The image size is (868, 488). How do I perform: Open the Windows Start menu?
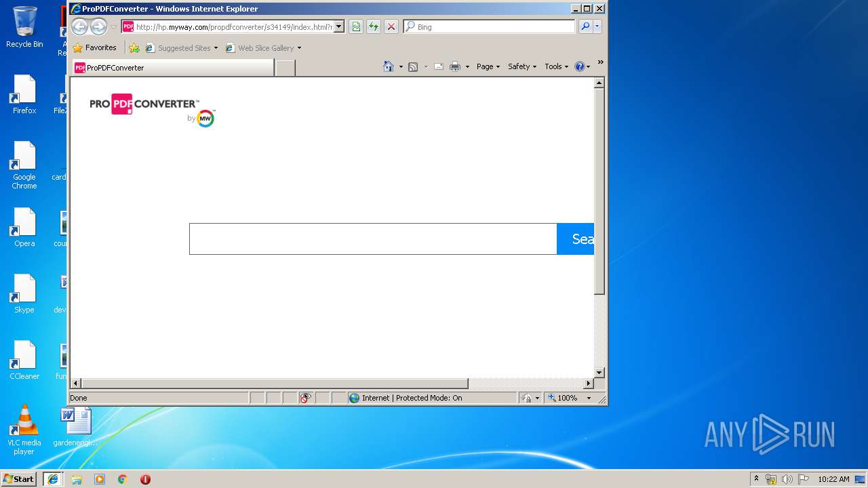(x=19, y=479)
